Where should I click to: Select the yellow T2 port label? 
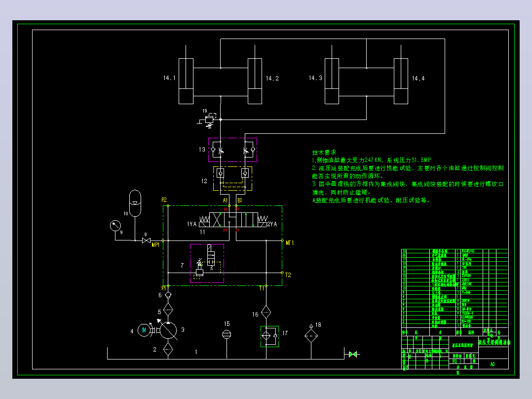288,275
